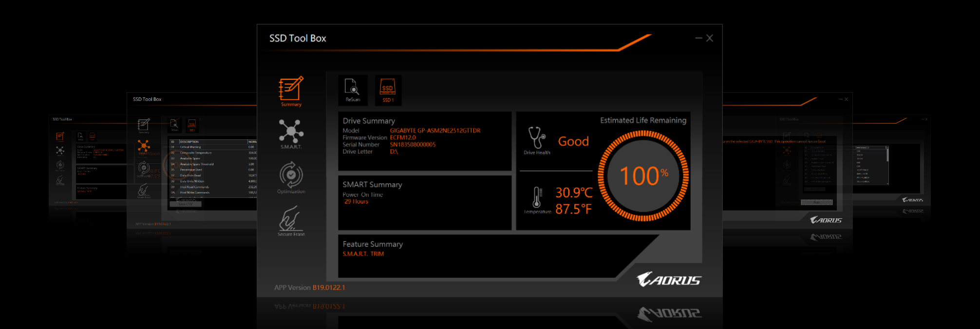The height and width of the screenshot is (329, 980).
Task: Click the Optimization icon in the far-left background window
Action: pyautogui.click(x=60, y=166)
